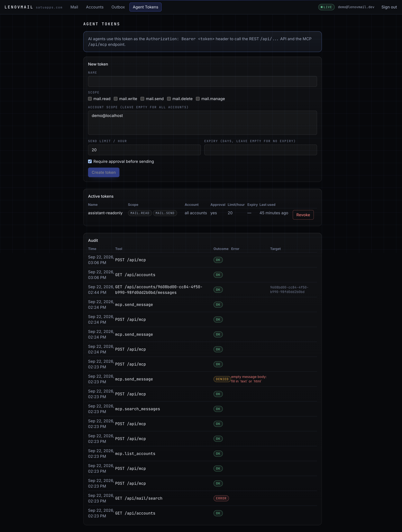Viewport: 402px width, 532px height.
Task: Focus the token Name input field
Action: click(x=202, y=81)
